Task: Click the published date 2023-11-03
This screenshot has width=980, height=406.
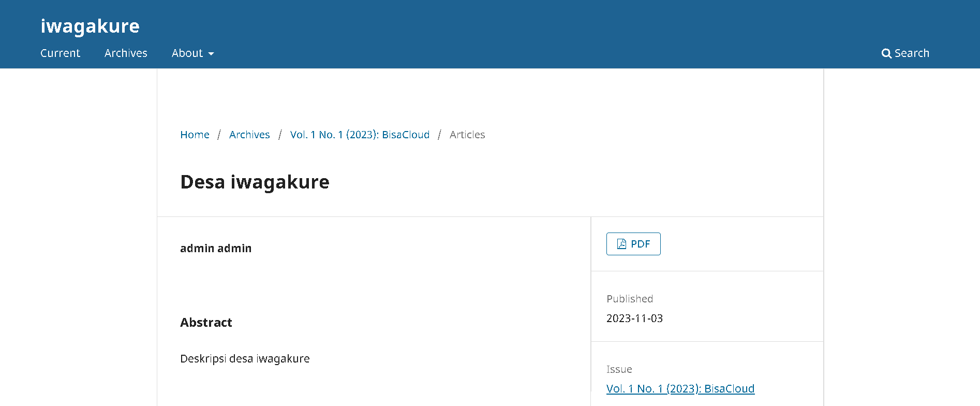Action: pos(634,318)
